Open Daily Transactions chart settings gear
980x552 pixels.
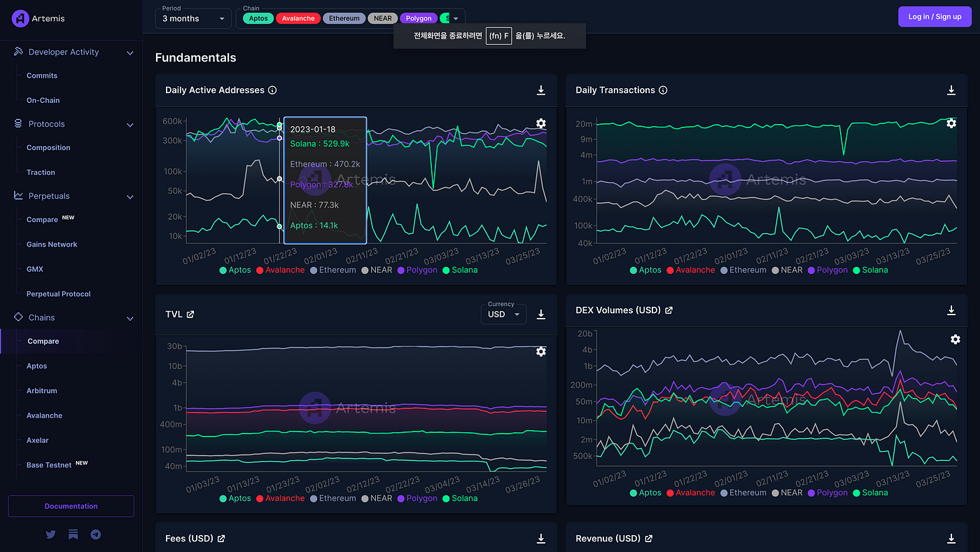[x=951, y=123]
